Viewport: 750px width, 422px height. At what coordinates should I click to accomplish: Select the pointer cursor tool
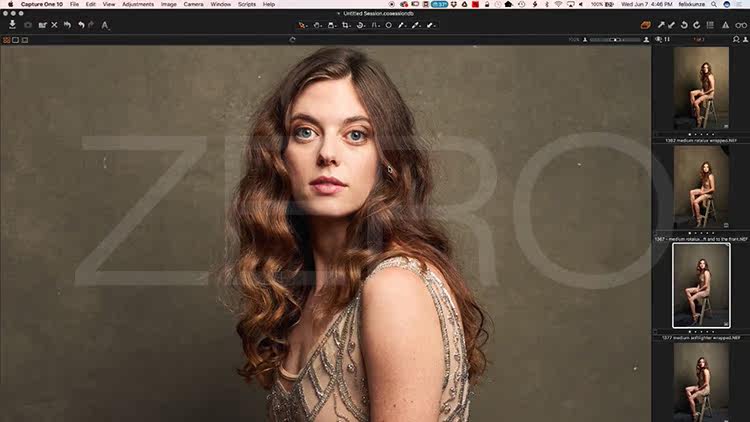[302, 25]
